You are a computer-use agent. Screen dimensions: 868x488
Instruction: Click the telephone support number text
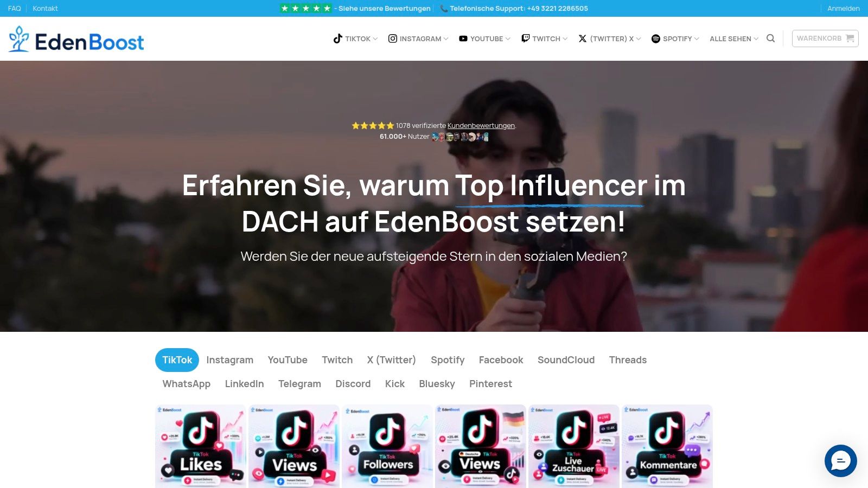pyautogui.click(x=519, y=8)
